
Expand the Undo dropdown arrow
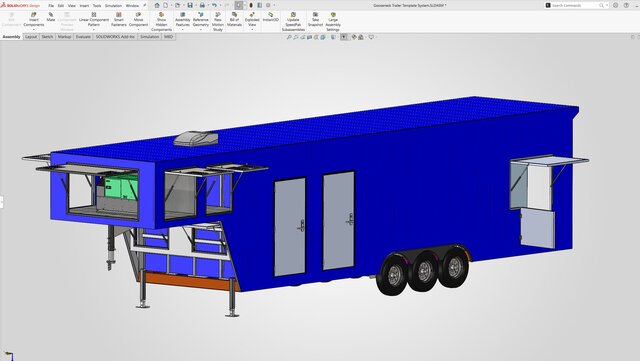219,5
